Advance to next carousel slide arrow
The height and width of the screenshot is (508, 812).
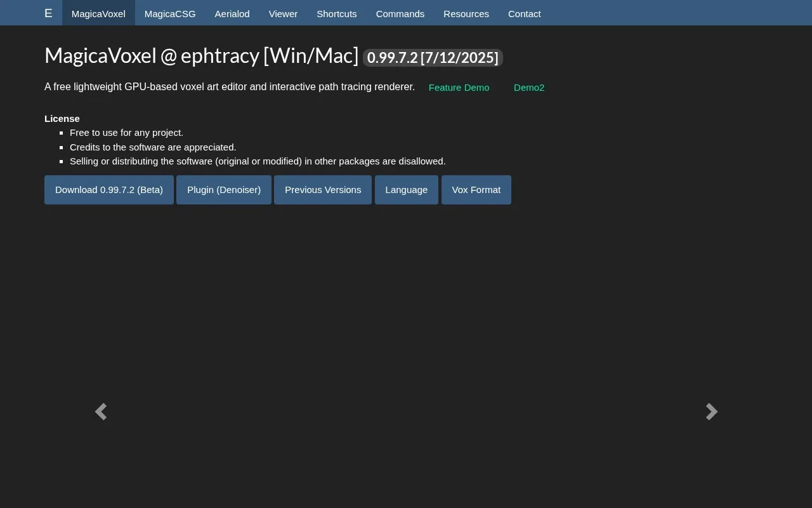[712, 411]
